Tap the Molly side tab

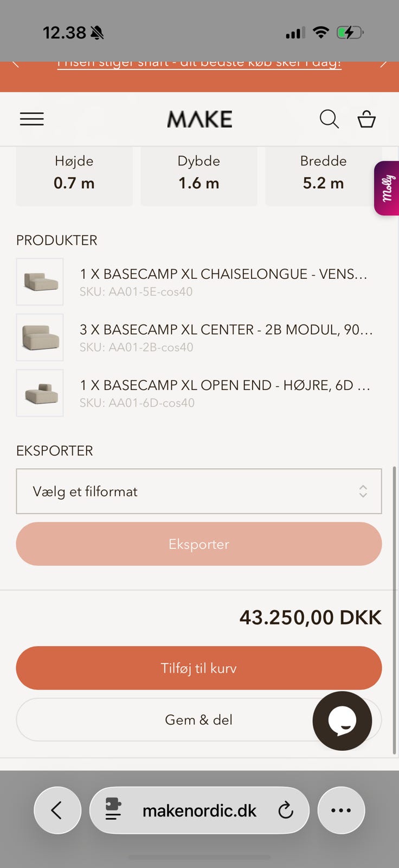(387, 188)
